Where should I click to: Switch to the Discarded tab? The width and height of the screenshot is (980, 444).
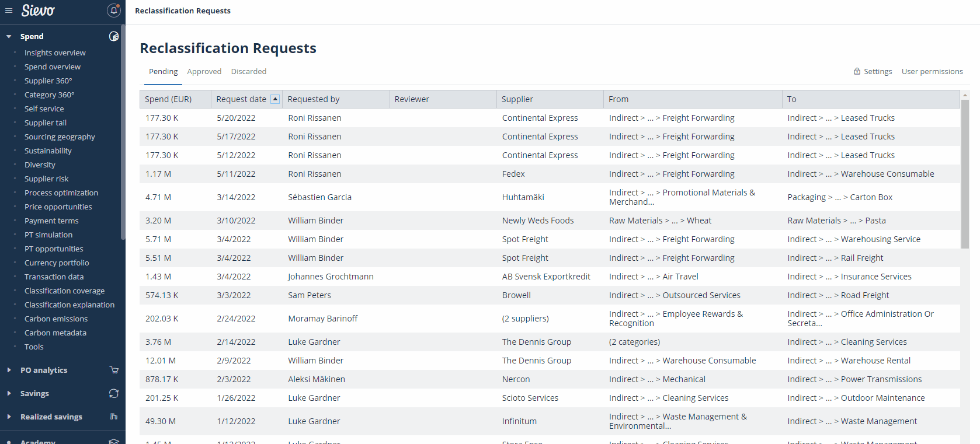(248, 71)
